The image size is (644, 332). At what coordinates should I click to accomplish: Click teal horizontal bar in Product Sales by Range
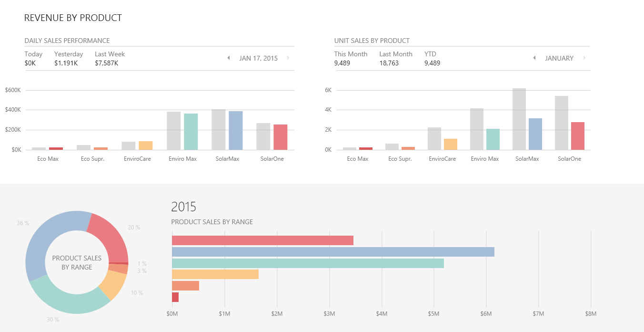point(307,263)
